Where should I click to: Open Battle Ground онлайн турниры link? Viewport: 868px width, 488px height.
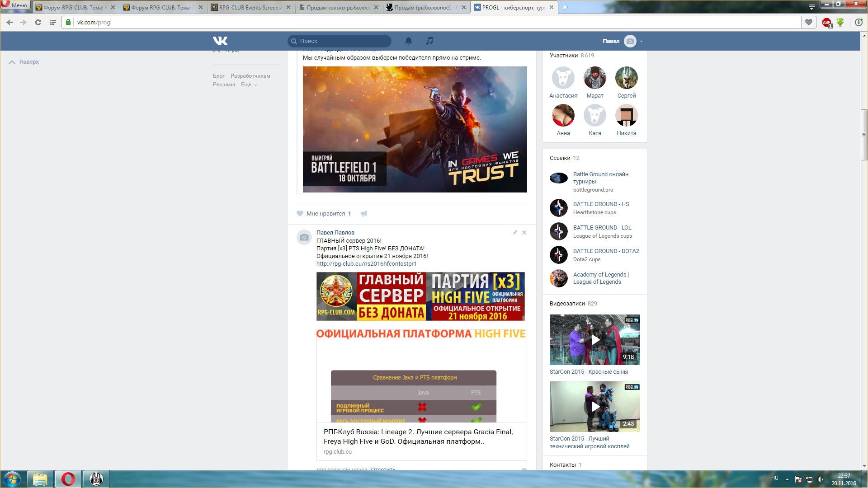601,178
